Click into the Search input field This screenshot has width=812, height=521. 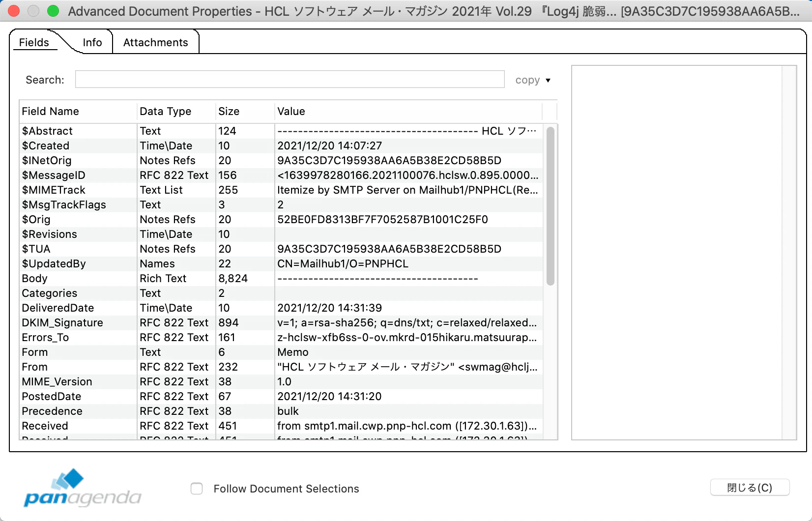click(x=290, y=80)
